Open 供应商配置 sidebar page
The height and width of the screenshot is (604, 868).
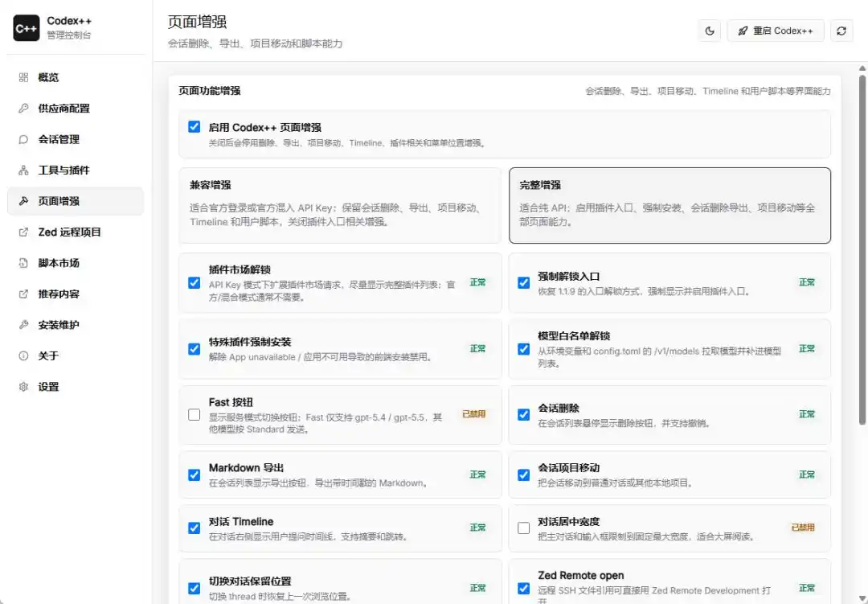[x=76, y=109]
